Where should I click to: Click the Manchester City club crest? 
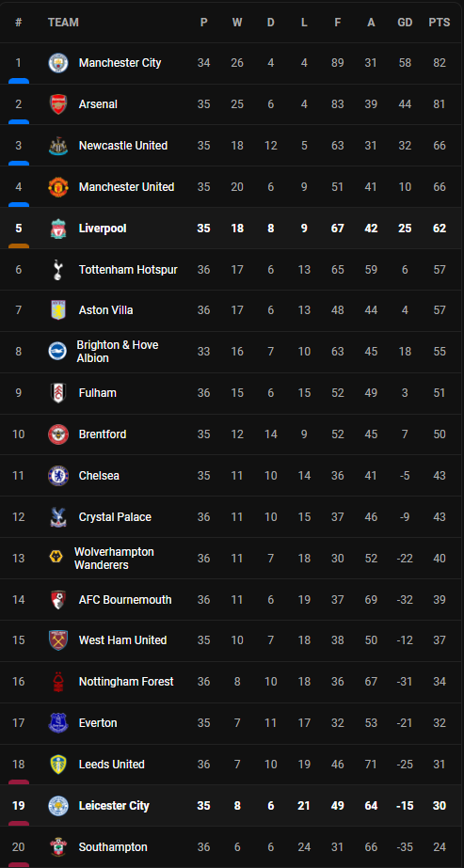(58, 63)
